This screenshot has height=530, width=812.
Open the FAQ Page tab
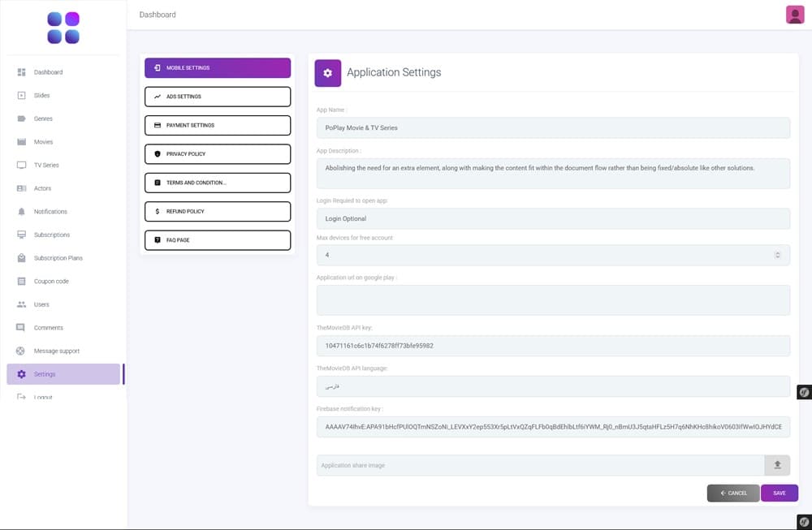[217, 240]
